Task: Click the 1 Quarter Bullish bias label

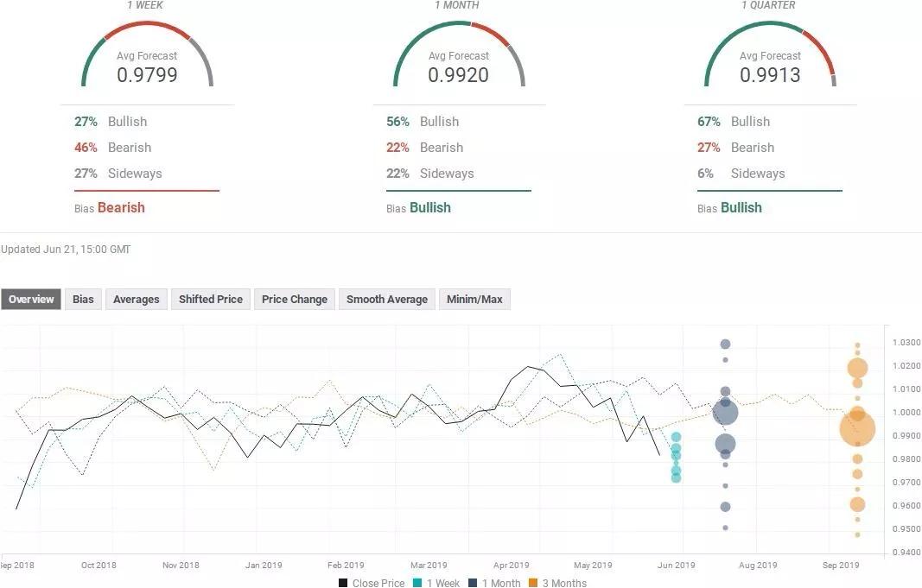Action: pyautogui.click(x=741, y=207)
